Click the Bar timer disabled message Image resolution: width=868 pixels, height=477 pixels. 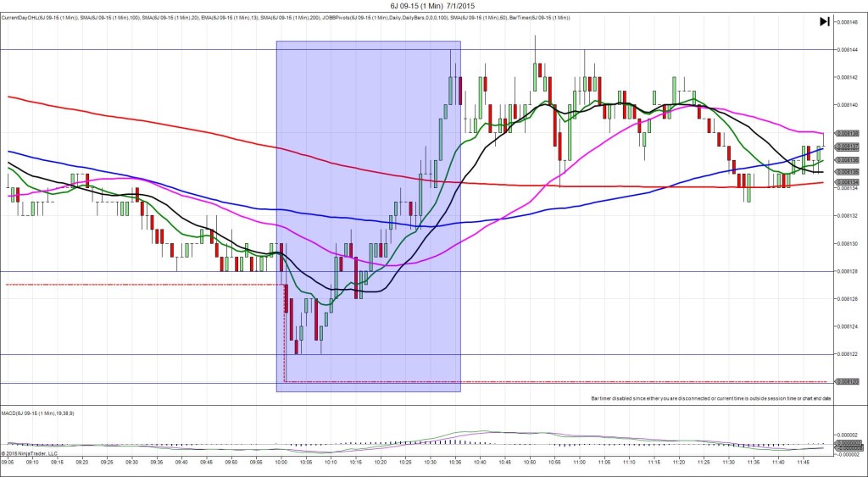tap(710, 397)
